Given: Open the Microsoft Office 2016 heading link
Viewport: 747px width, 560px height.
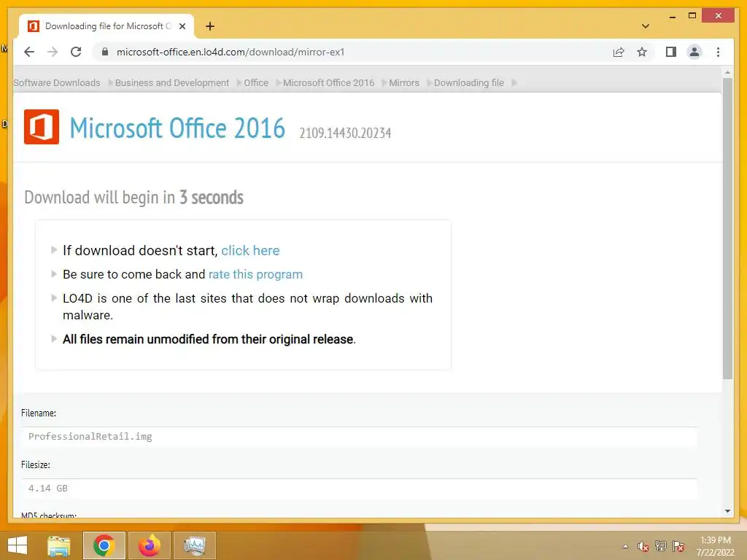Looking at the screenshot, I should click(177, 128).
